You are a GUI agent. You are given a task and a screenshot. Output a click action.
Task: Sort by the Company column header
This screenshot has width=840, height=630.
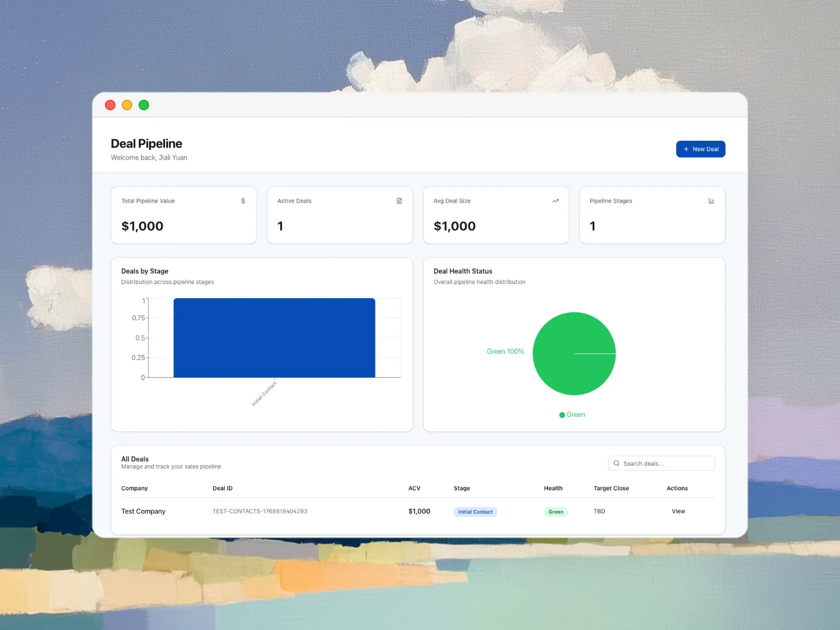(134, 488)
